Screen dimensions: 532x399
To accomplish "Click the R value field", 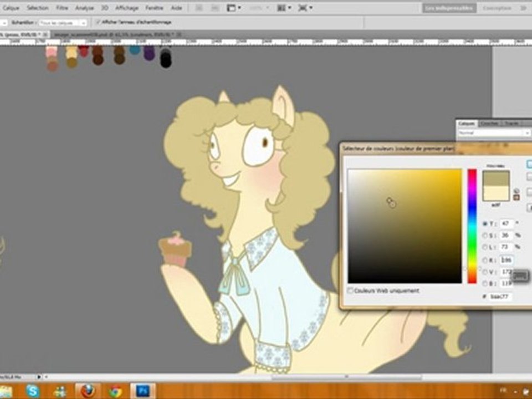I will click(506, 260).
